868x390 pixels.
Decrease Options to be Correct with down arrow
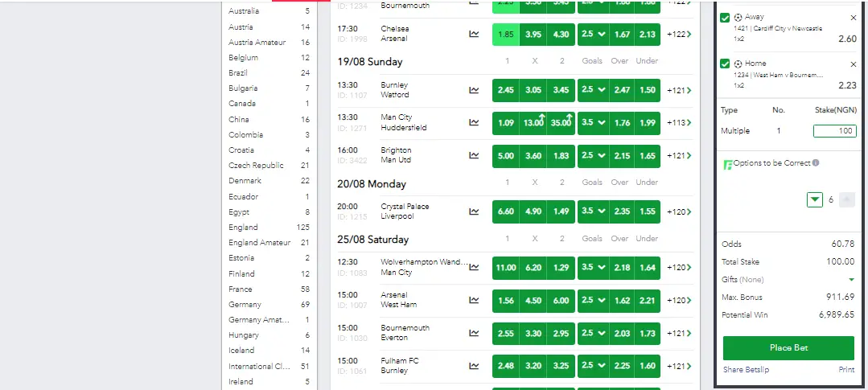pos(814,199)
